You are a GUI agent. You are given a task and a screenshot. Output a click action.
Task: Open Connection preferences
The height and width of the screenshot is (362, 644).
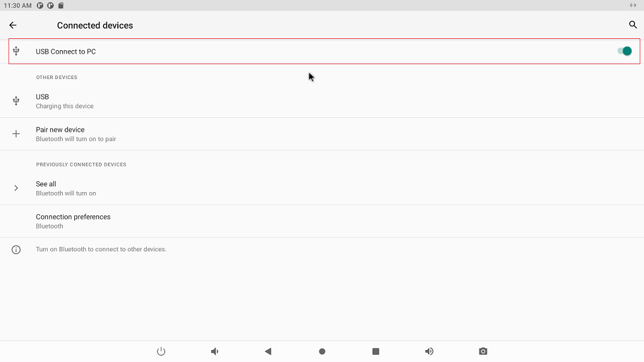point(73,221)
